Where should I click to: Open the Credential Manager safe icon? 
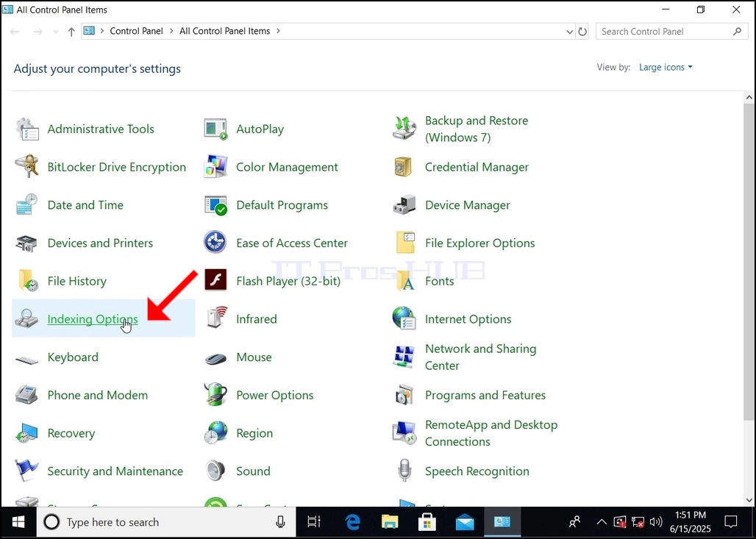tap(403, 167)
